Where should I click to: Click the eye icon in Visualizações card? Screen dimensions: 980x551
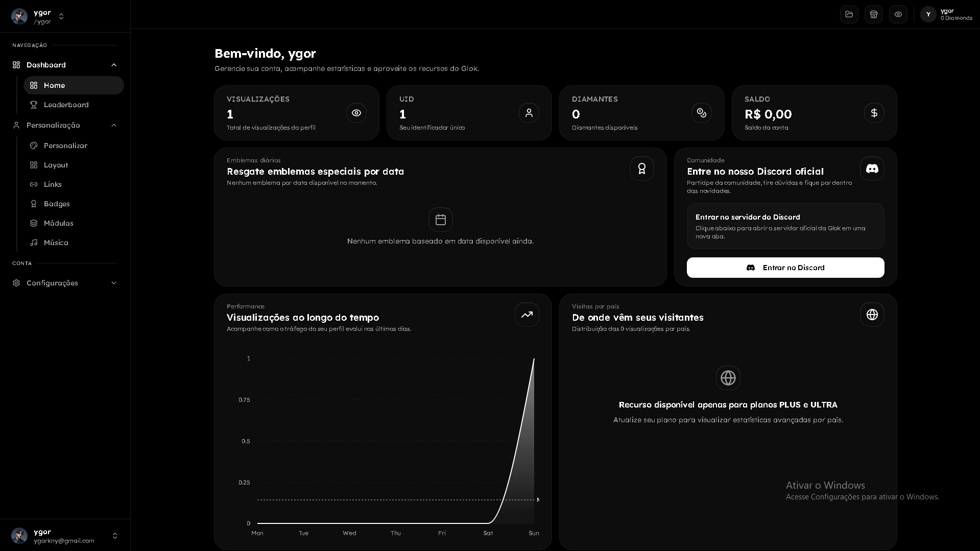pos(356,113)
